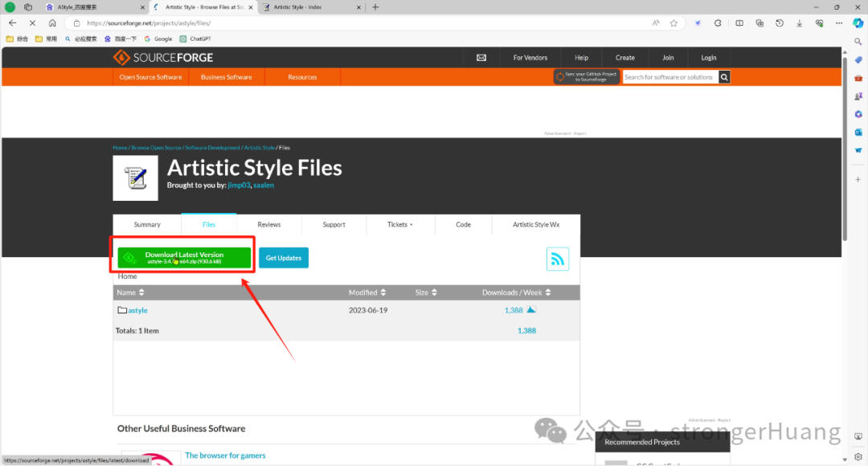Click Sync your GitHub Project button
Viewport: 868px width, 466px height.
click(586, 77)
